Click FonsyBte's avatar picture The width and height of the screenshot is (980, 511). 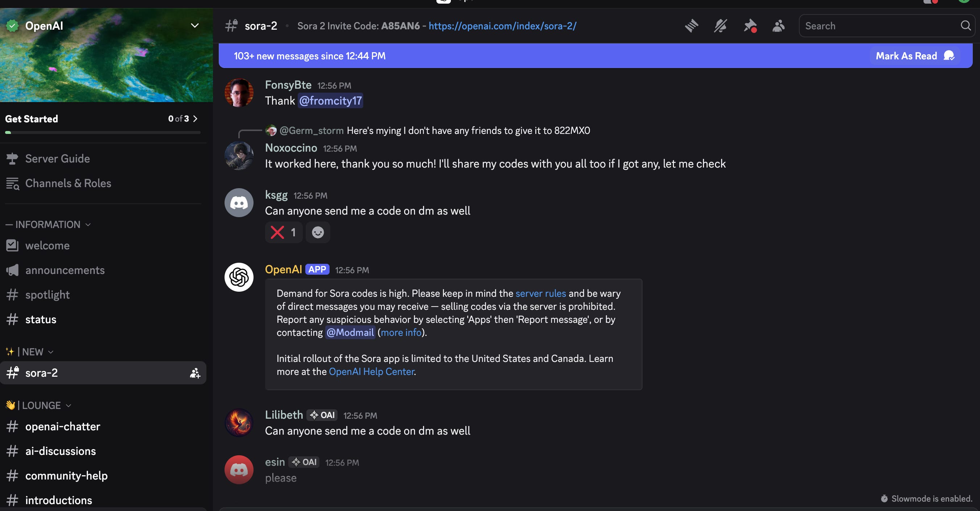tap(239, 93)
